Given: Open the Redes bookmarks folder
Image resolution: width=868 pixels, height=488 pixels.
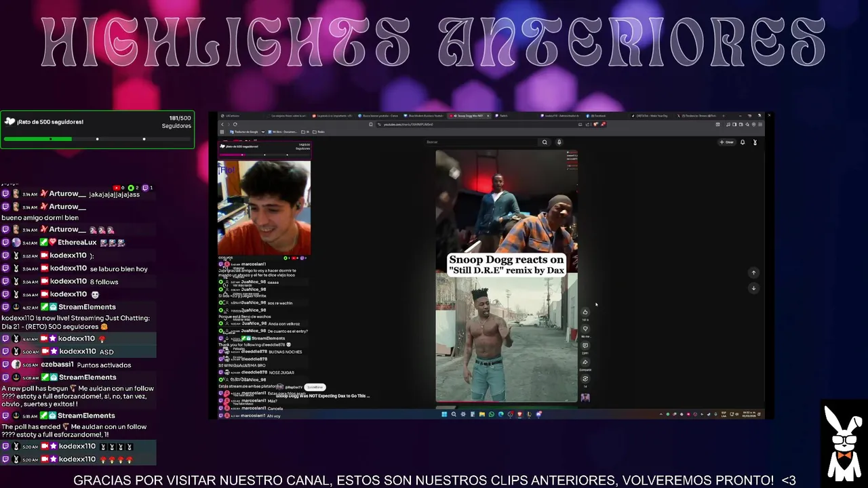Looking at the screenshot, I should pyautogui.click(x=318, y=131).
